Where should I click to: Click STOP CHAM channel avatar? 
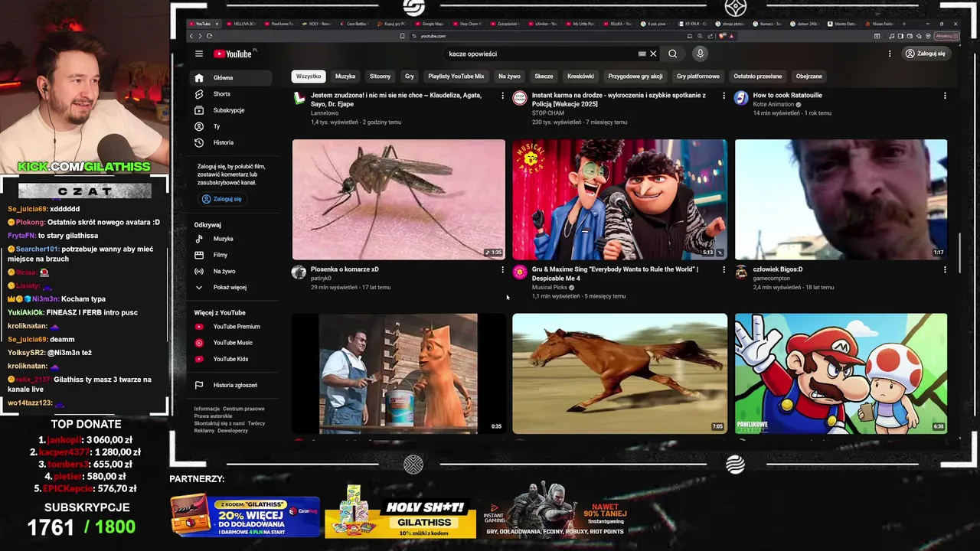pyautogui.click(x=520, y=98)
